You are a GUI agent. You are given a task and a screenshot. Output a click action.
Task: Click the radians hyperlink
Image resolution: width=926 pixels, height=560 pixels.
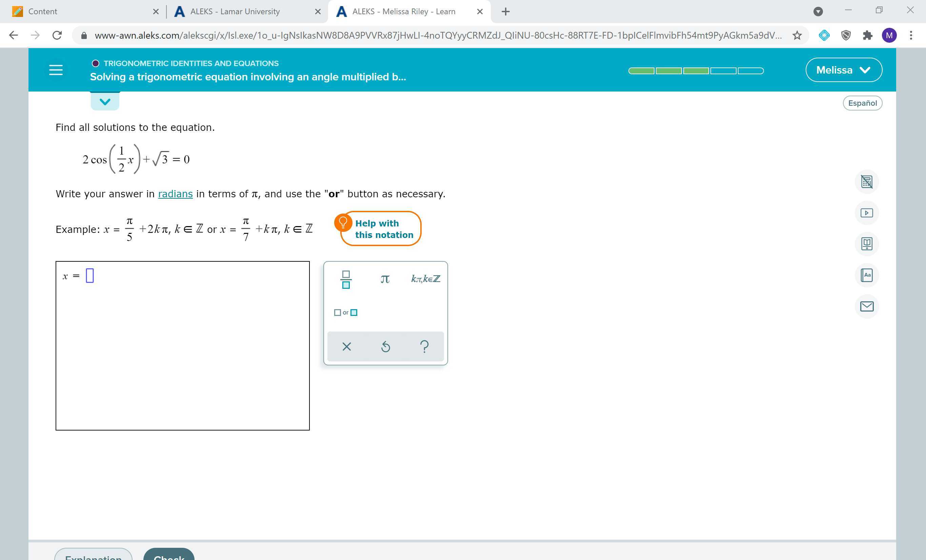175,194
